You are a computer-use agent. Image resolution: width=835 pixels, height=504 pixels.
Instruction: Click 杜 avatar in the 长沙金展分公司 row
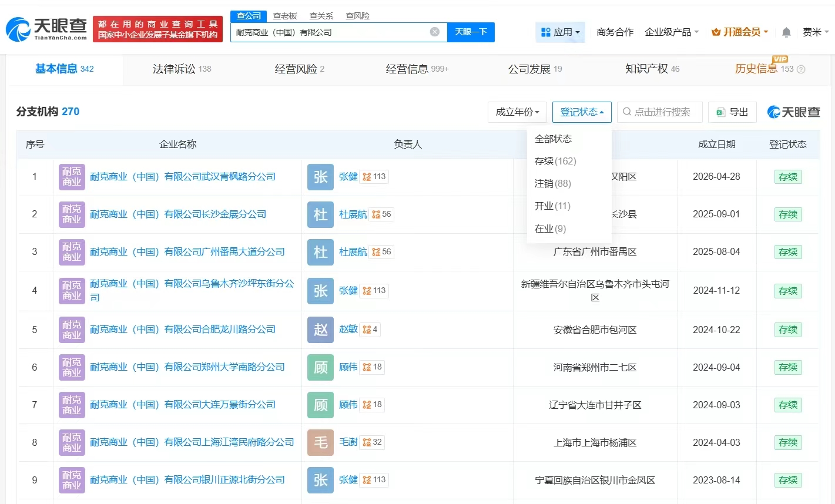(x=320, y=214)
